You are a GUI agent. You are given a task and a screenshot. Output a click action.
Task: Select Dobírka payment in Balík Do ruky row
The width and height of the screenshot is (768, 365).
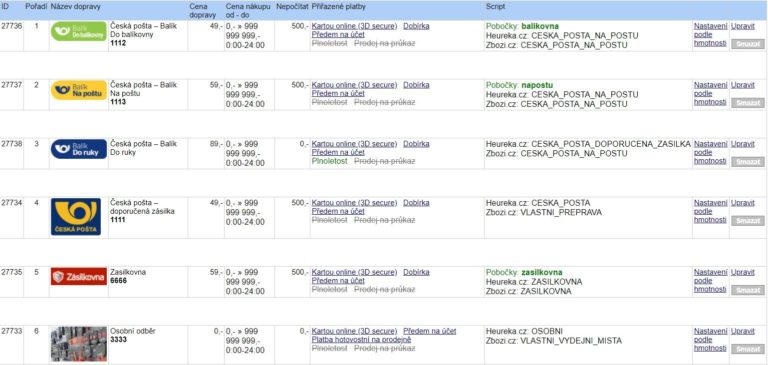tap(416, 144)
